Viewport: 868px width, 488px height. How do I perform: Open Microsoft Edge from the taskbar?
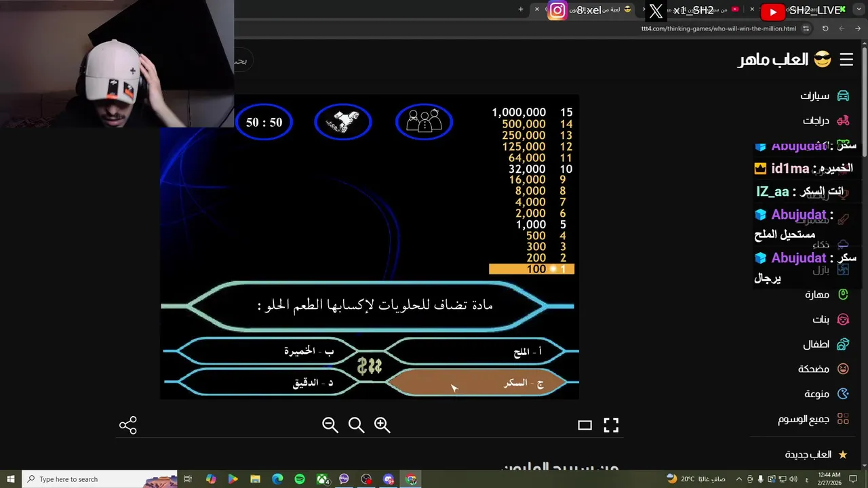pyautogui.click(x=277, y=479)
